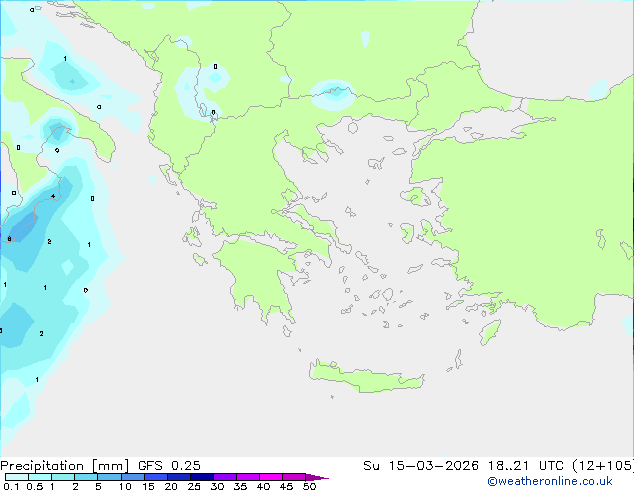Select the 20–25 mm legend swatch
Viewport: 634px width, 490px height.
tap(178, 477)
